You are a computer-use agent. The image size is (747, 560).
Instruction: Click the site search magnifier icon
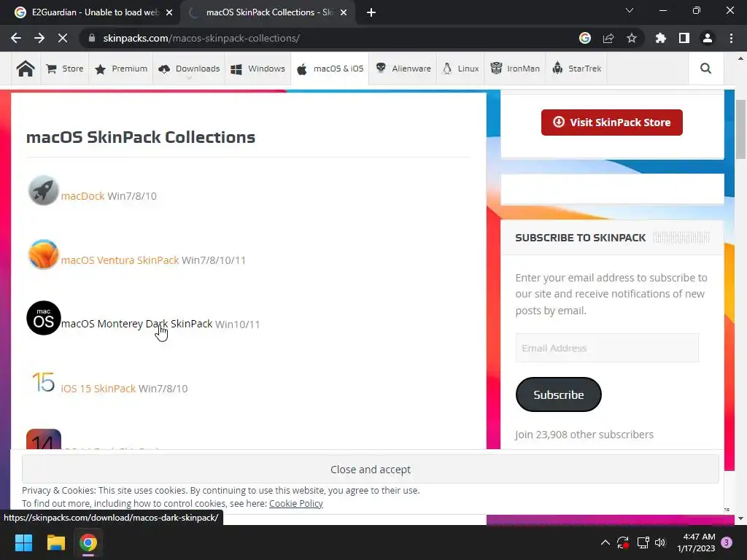705,69
